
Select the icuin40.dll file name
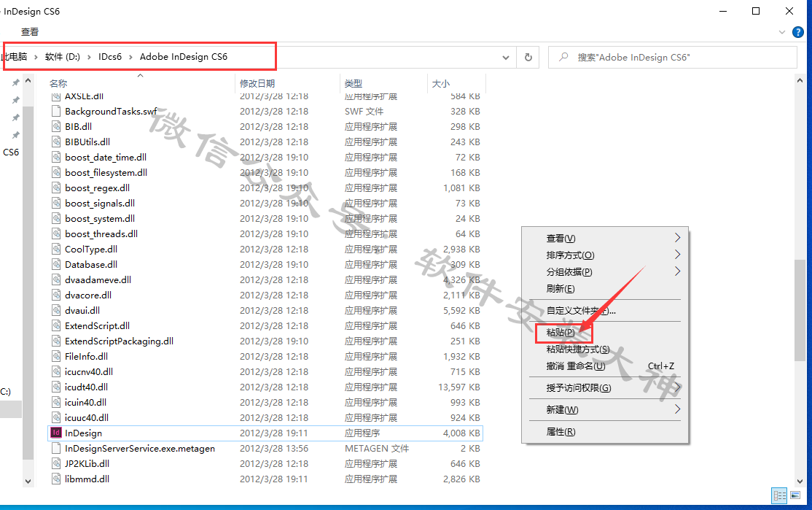tap(85, 402)
